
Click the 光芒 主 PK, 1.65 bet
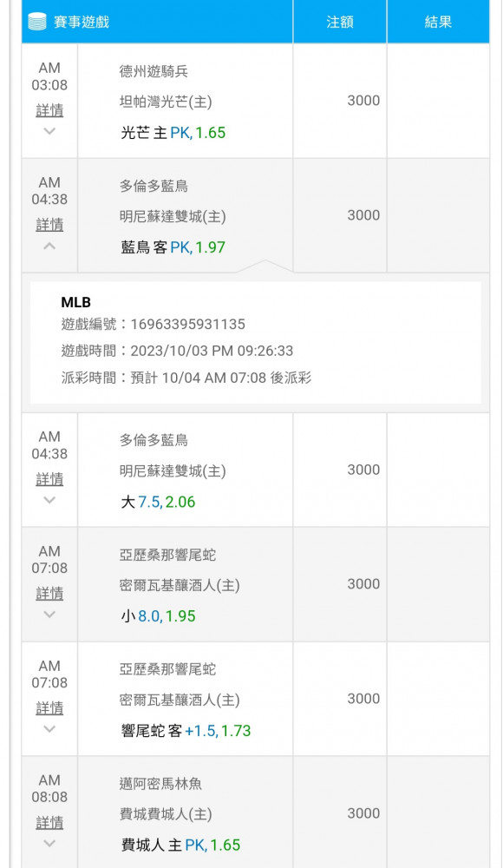point(173,133)
